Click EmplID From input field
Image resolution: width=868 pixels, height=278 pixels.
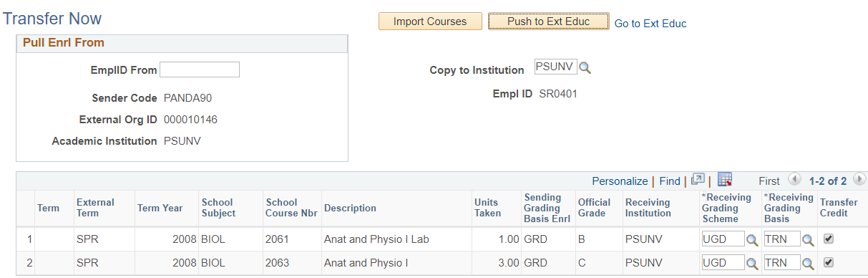click(200, 69)
